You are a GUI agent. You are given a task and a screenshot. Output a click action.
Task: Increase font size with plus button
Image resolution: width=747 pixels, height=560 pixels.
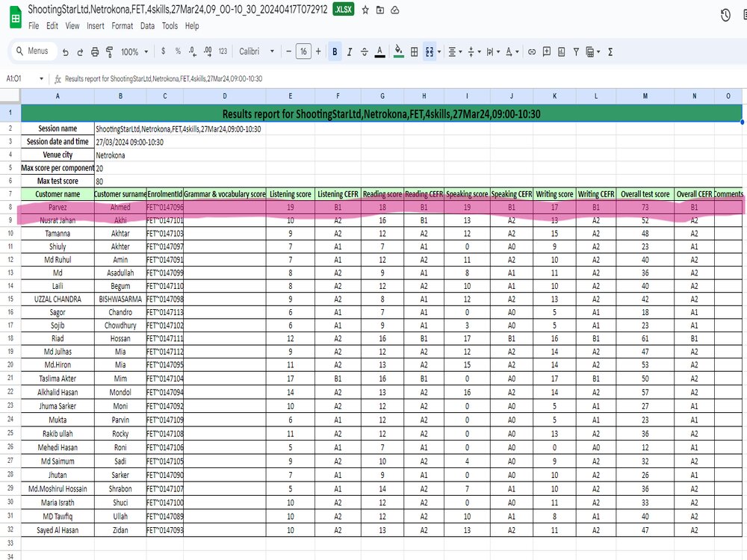[x=318, y=52]
